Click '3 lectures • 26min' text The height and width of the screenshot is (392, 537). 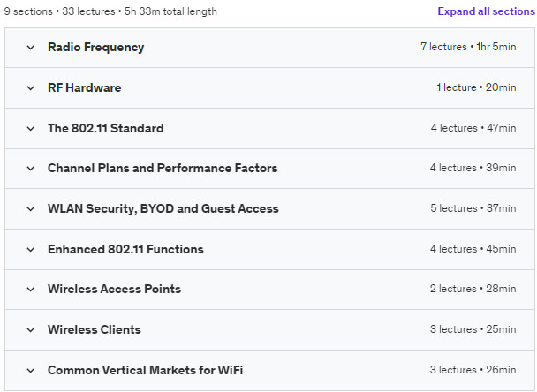(473, 370)
